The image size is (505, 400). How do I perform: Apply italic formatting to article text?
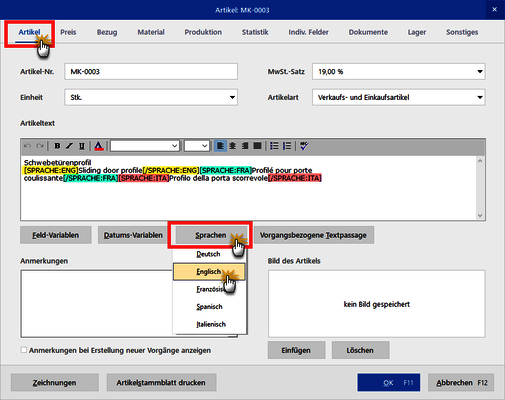(x=69, y=146)
